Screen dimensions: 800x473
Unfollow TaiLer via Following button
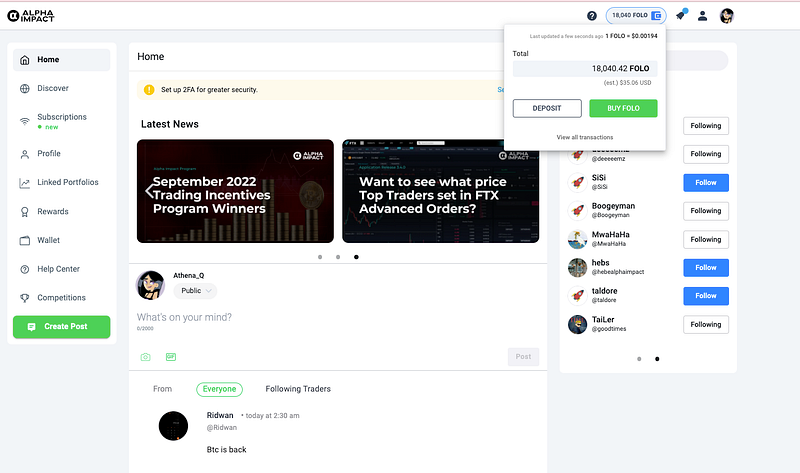click(x=706, y=325)
